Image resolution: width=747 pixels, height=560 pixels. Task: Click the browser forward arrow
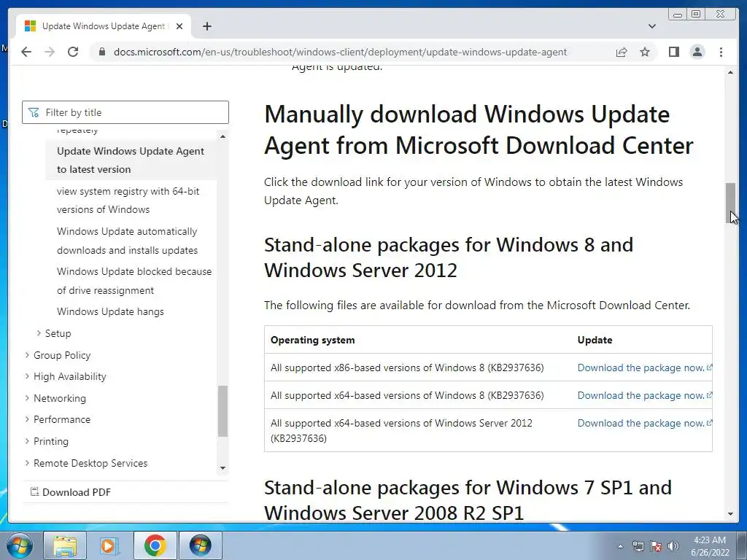(50, 52)
